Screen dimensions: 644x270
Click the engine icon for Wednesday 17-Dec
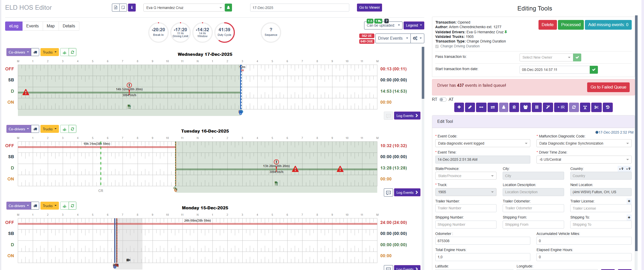click(65, 52)
